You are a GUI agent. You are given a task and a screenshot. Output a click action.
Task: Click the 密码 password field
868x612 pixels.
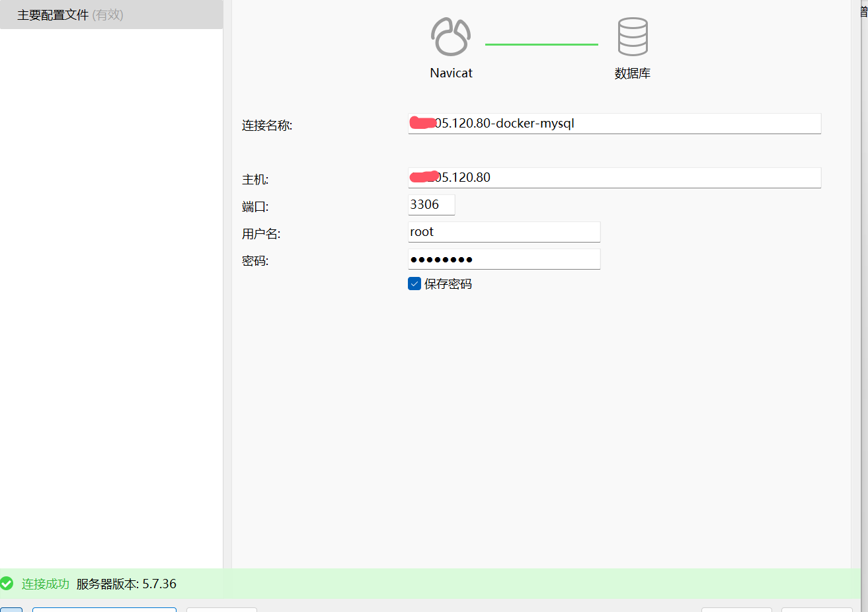[x=504, y=259]
